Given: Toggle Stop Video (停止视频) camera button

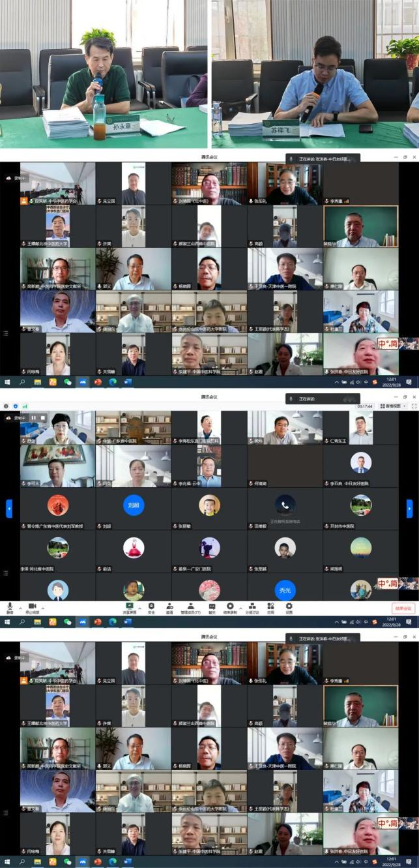Looking at the screenshot, I should point(31,606).
